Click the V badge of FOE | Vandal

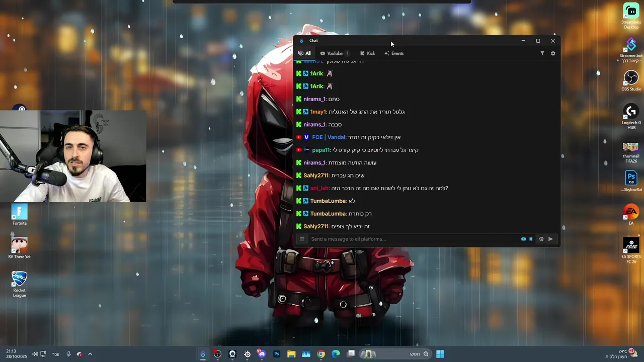click(x=306, y=137)
